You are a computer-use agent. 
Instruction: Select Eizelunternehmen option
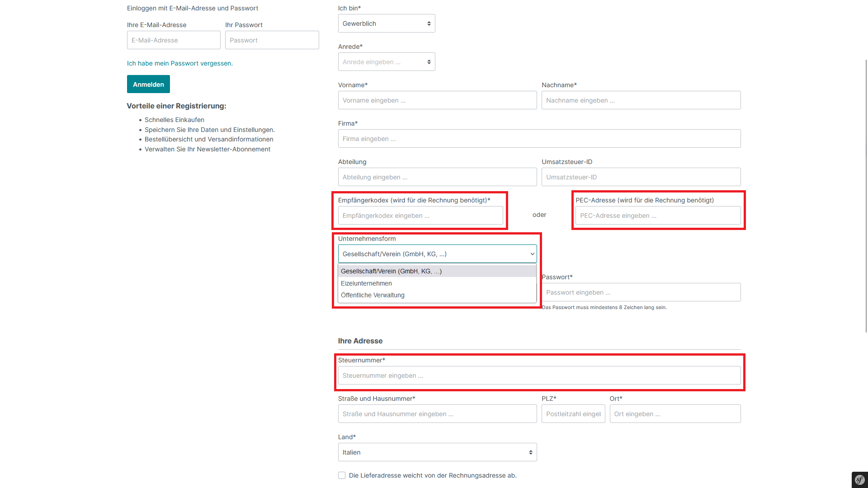click(437, 283)
